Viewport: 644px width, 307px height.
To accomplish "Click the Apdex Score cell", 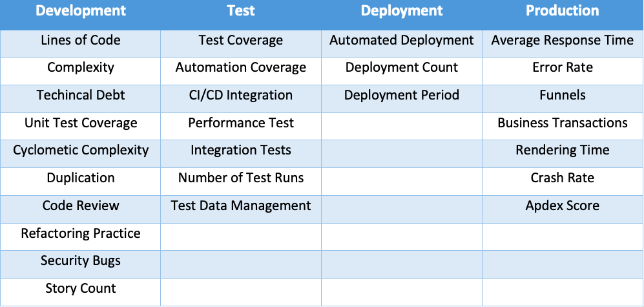I will coord(562,206).
